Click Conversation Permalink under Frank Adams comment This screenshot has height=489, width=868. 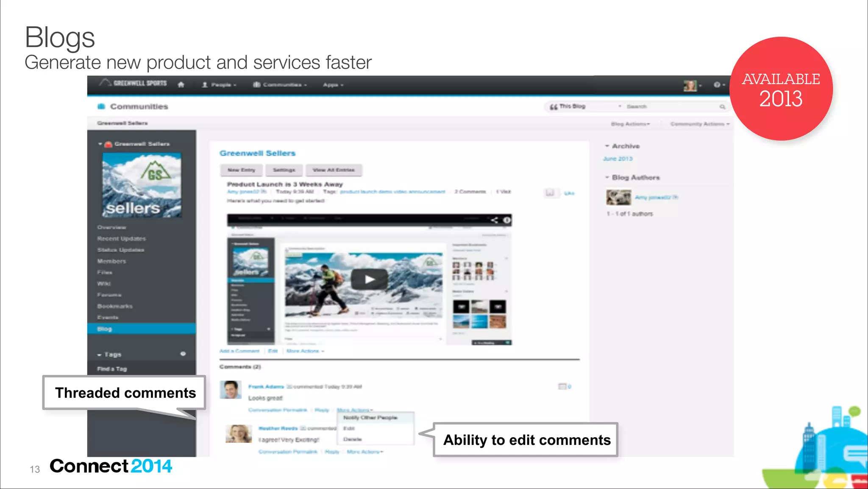278,410
